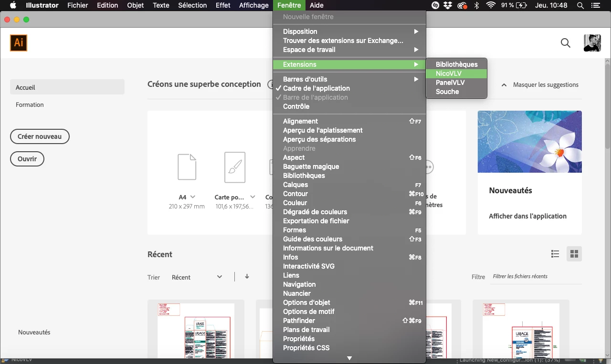This screenshot has width=611, height=364.
Task: Open the last recent file thumbnail with blue label
Action: click(x=521, y=329)
